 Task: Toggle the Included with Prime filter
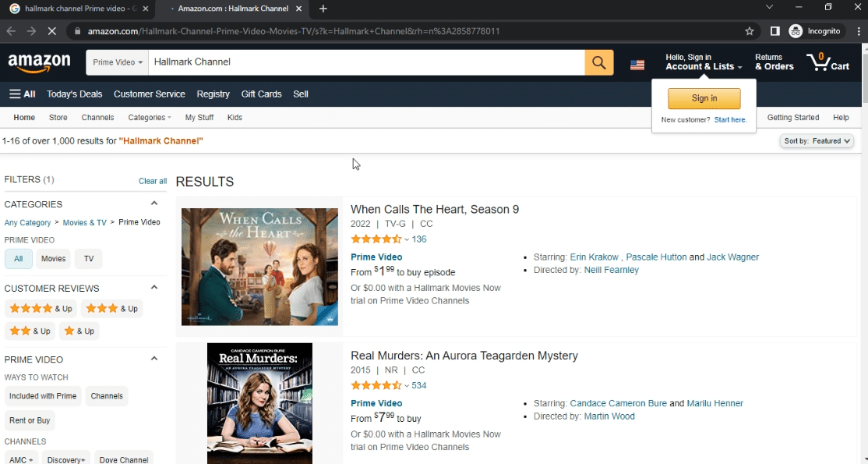coord(43,396)
